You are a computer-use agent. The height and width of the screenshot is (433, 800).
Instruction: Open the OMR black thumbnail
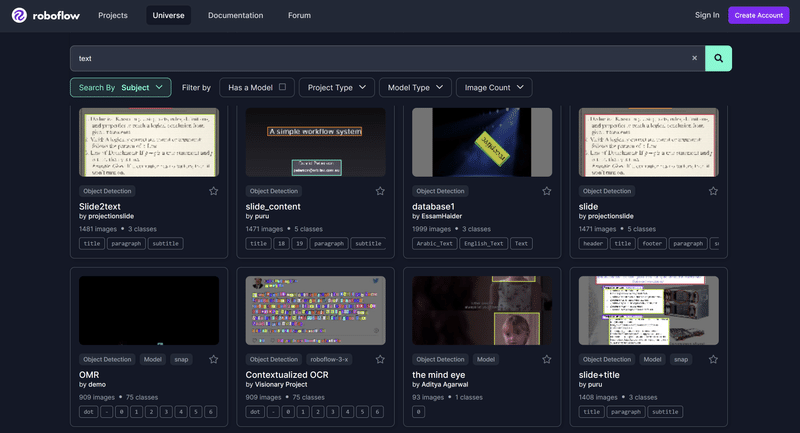[x=149, y=311]
